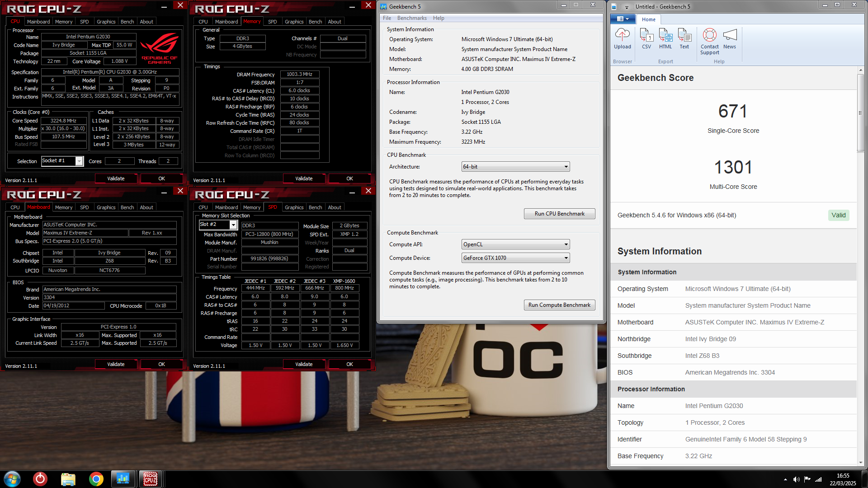The height and width of the screenshot is (488, 868).
Task: Export results as Text
Action: [x=684, y=39]
